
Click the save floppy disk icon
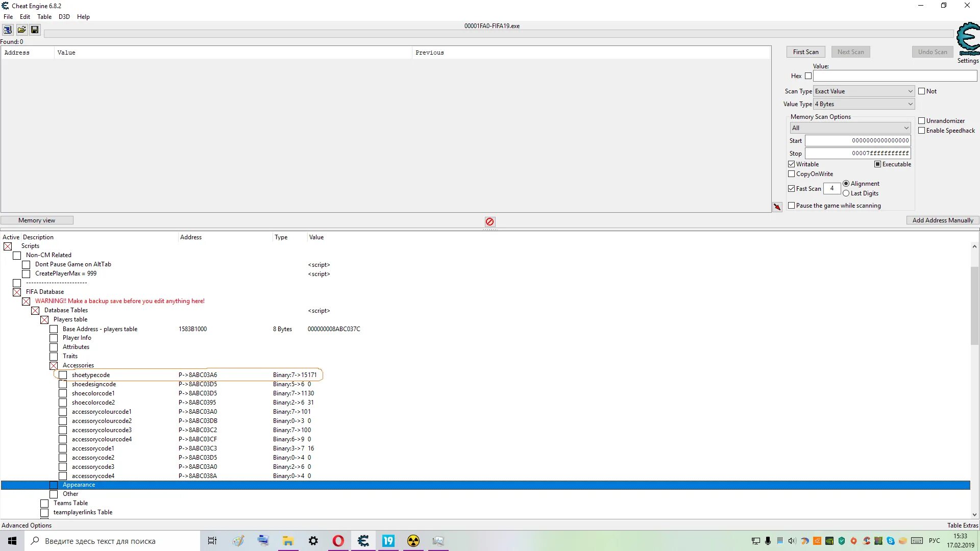click(35, 30)
